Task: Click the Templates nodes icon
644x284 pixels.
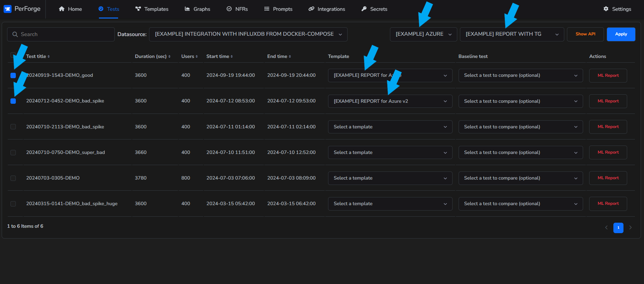Action: pyautogui.click(x=138, y=9)
